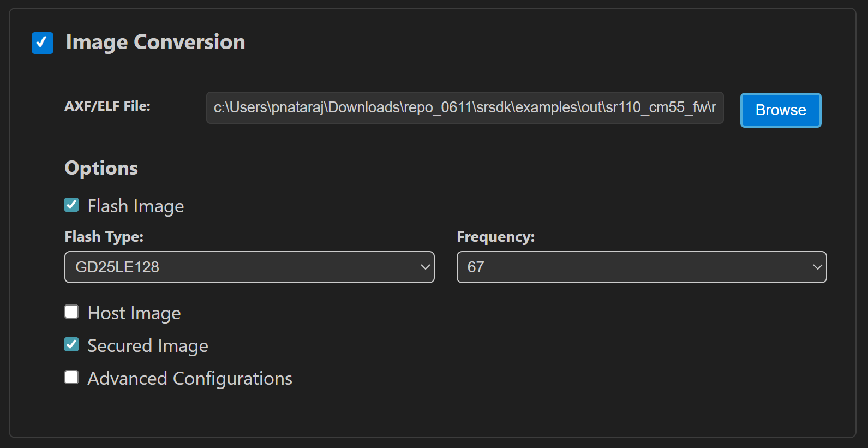This screenshot has height=448, width=868.
Task: Click the AXF/ELF file path field
Action: tap(464, 108)
